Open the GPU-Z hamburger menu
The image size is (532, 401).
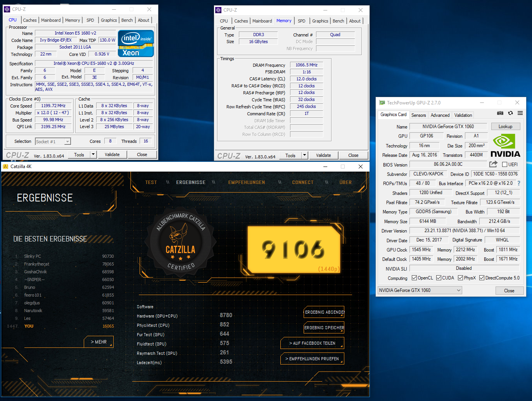(520, 113)
